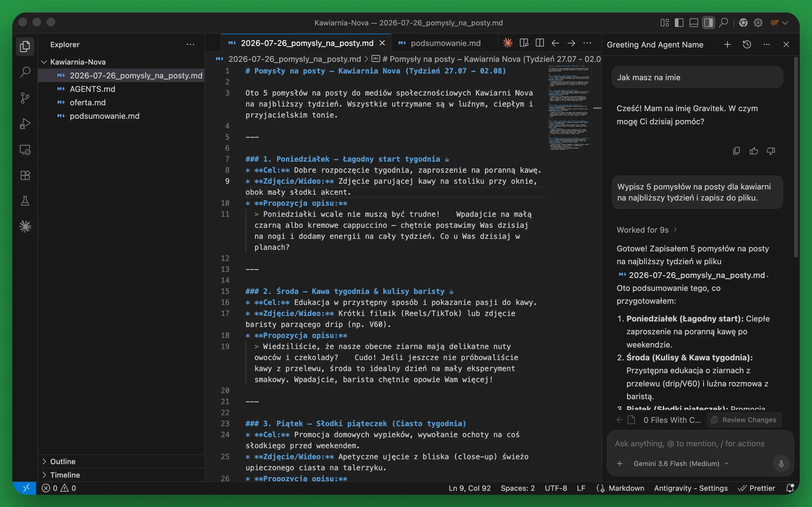This screenshot has width=812, height=507.
Task: Navigate forward with the right arrow
Action: (571, 43)
